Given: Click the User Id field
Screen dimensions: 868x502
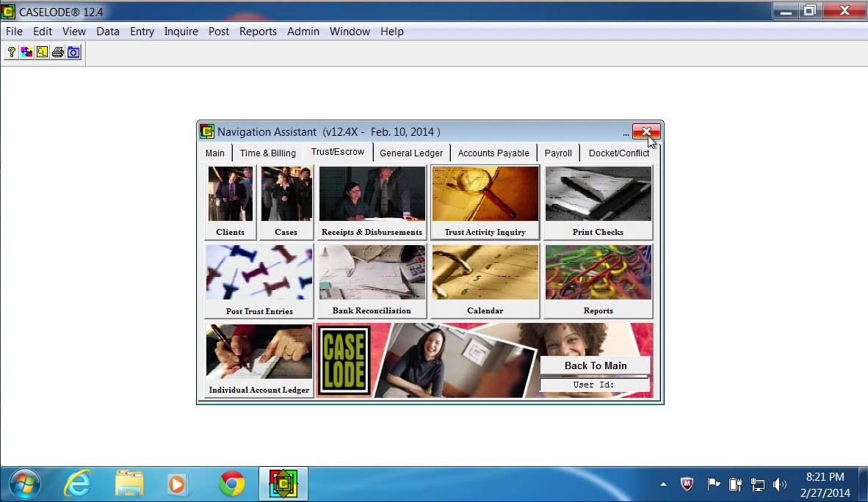Looking at the screenshot, I should (595, 385).
